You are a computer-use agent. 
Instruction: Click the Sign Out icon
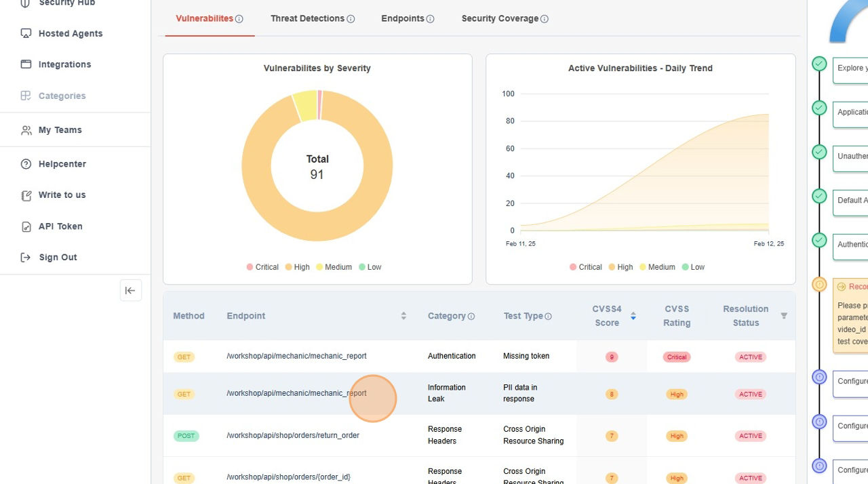[x=26, y=258]
